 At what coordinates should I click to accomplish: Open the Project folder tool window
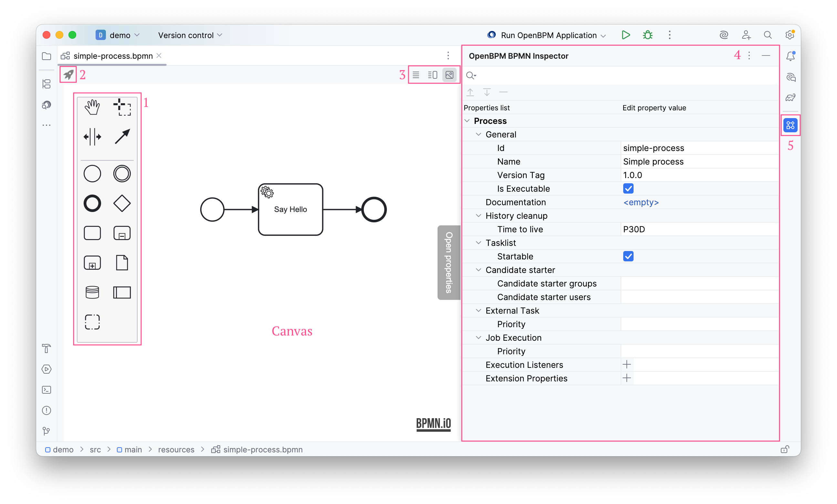point(46,56)
